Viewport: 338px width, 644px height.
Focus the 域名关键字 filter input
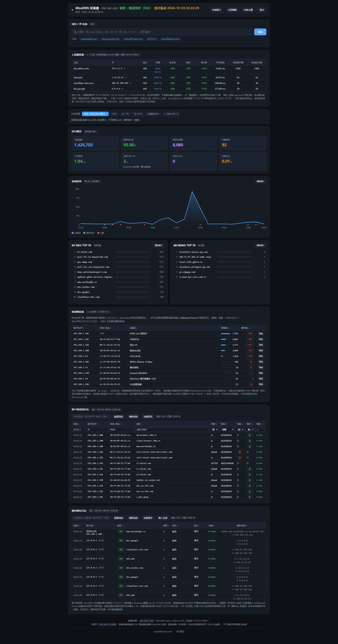point(172,429)
